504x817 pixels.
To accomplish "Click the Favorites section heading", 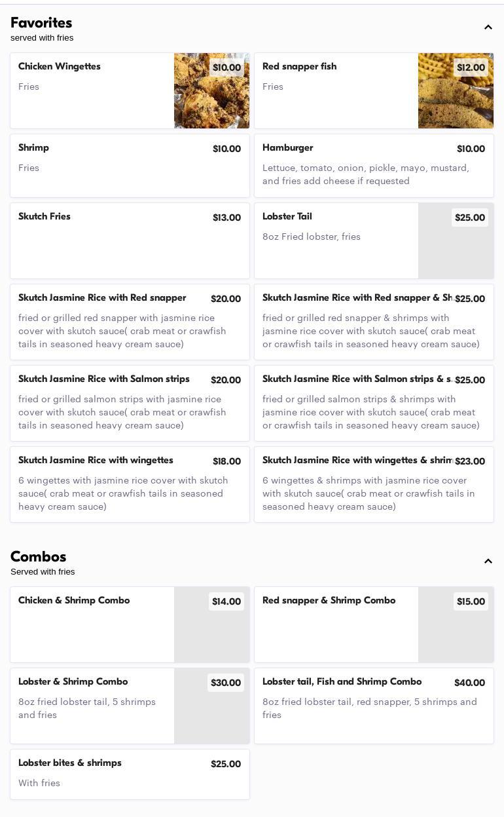I will 41,23.
